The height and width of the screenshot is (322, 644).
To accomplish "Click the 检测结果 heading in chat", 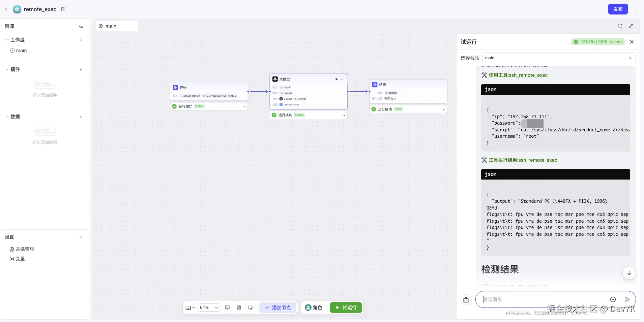I will 500,269.
